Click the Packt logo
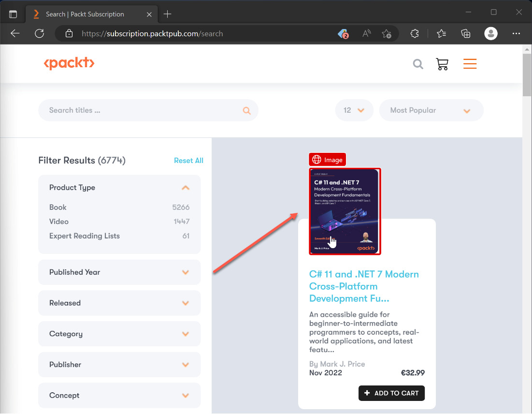Screen dimensions: 532x414 pyautogui.click(x=69, y=63)
